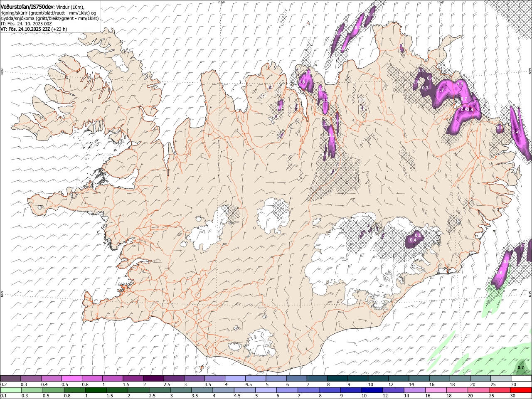Click the 0.5 value on Vatnajökull purple patch
Image resolution: width=532 pixels, height=399 pixels.
(x=419, y=235)
